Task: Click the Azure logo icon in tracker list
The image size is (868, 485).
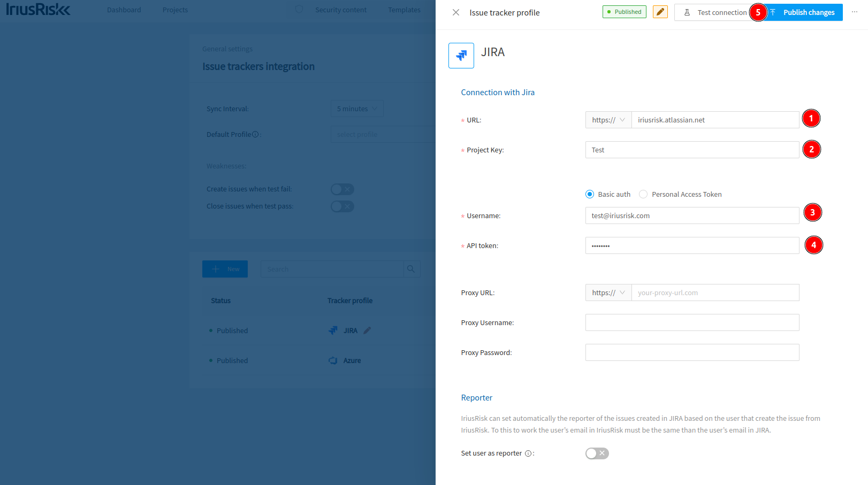Action: coord(333,360)
